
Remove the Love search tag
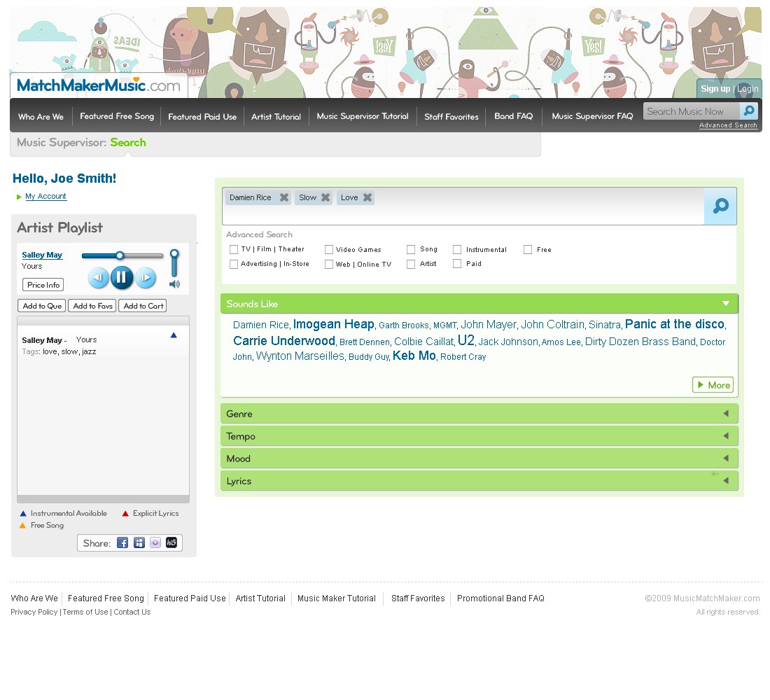point(367,197)
